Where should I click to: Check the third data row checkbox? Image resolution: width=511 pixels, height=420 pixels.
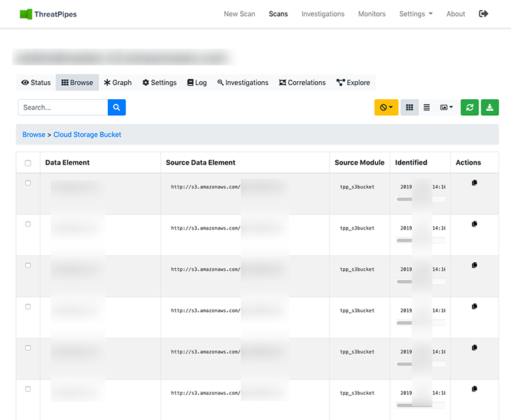point(28,266)
